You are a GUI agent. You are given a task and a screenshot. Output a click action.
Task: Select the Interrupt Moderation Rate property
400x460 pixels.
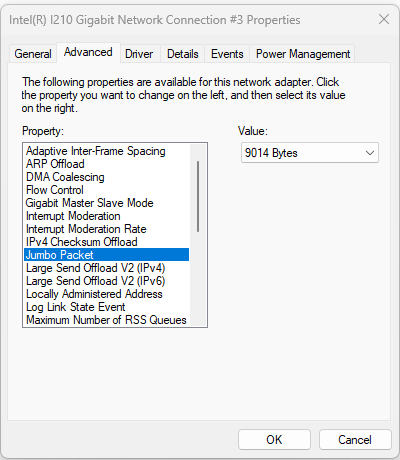(107, 229)
